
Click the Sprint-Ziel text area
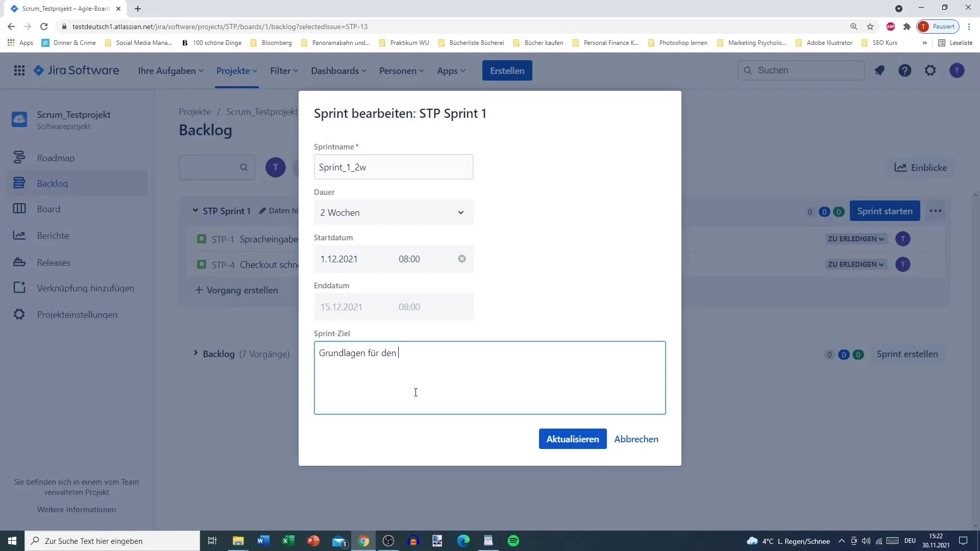pyautogui.click(x=489, y=378)
